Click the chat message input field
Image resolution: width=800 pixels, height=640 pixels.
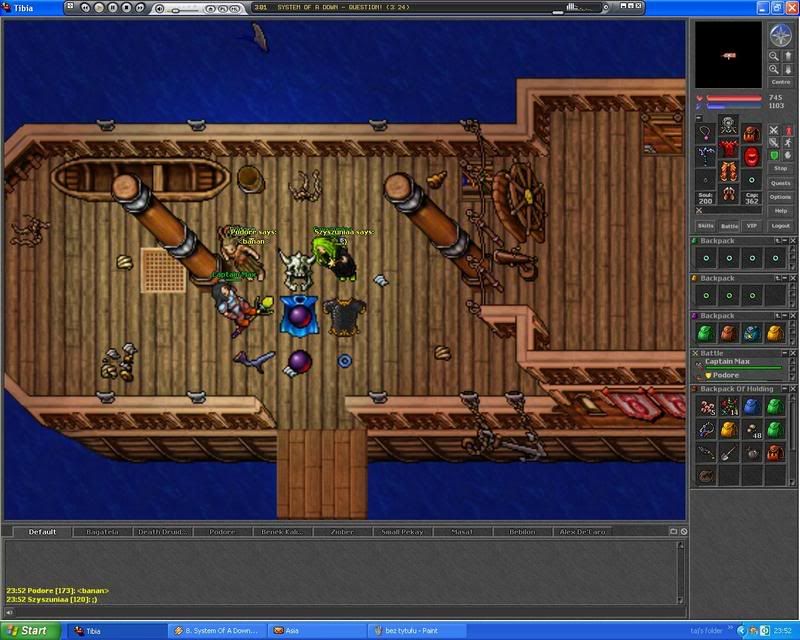pyautogui.click(x=347, y=612)
